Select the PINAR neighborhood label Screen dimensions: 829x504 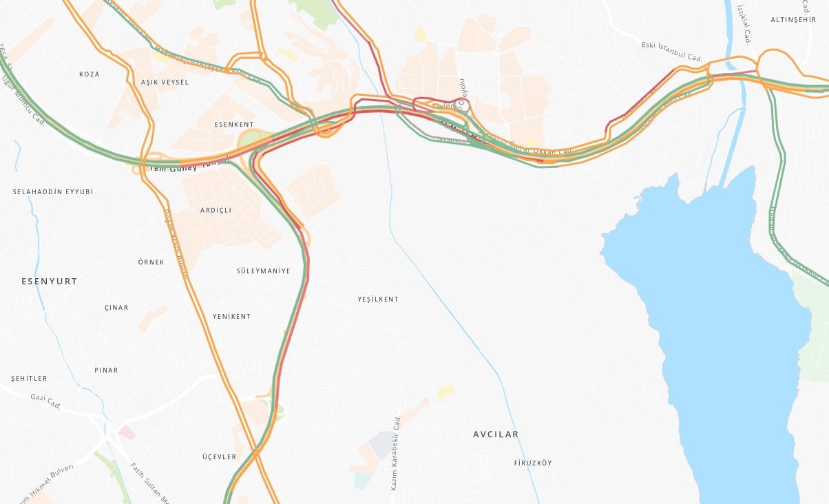[106, 370]
